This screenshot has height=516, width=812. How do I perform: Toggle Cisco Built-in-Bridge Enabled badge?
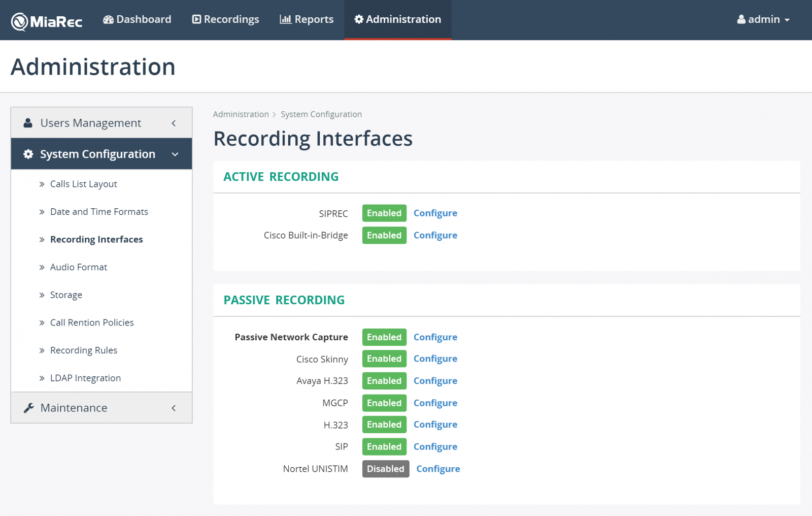384,235
